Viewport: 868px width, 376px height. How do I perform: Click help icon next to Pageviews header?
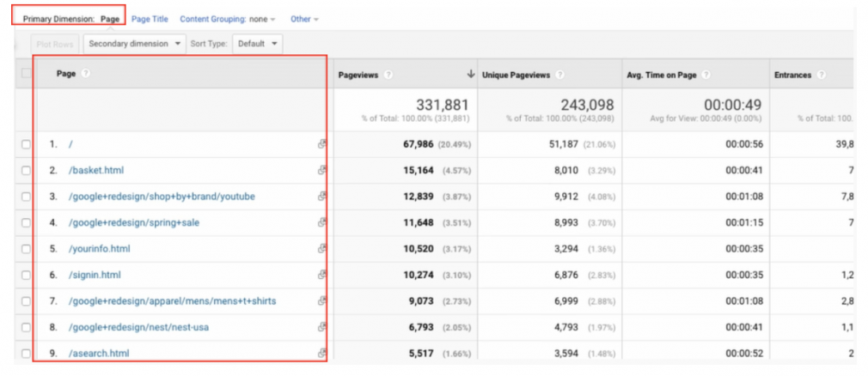pos(388,75)
